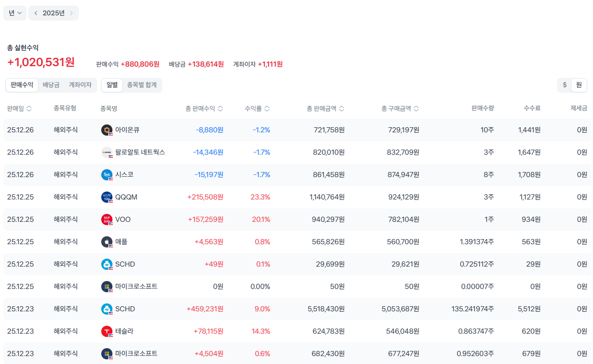Open the SCHD row dated 25.12.23
This screenshot has height=364, width=593.
(x=125, y=309)
